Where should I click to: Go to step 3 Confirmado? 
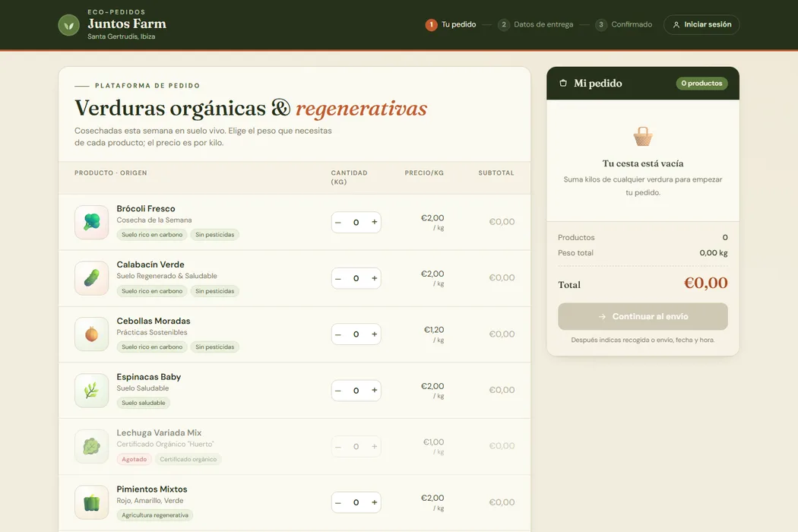pyautogui.click(x=623, y=24)
